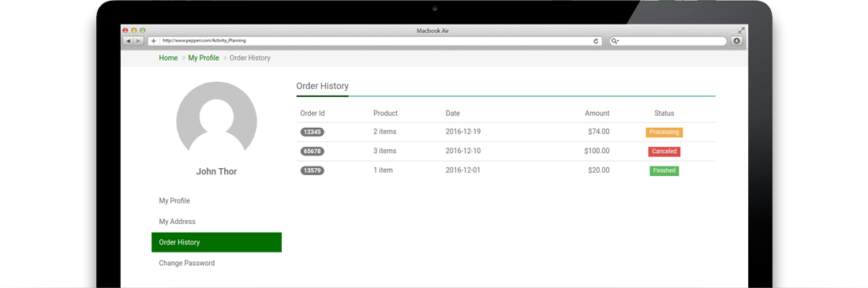Click the Macbook Air window title
This screenshot has width=868, height=288.
point(432,31)
